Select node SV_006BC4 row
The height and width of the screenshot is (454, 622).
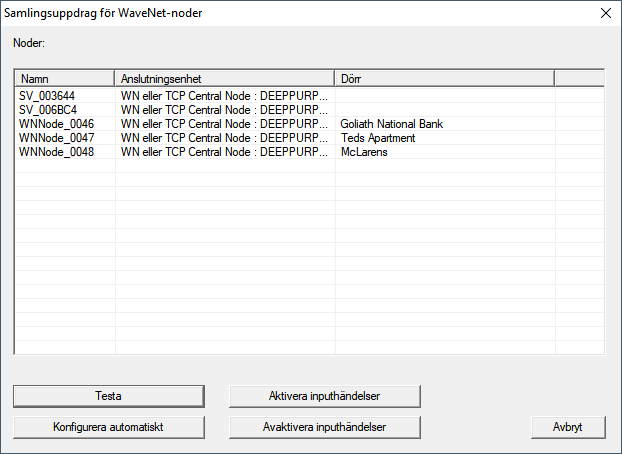pyautogui.click(x=45, y=110)
